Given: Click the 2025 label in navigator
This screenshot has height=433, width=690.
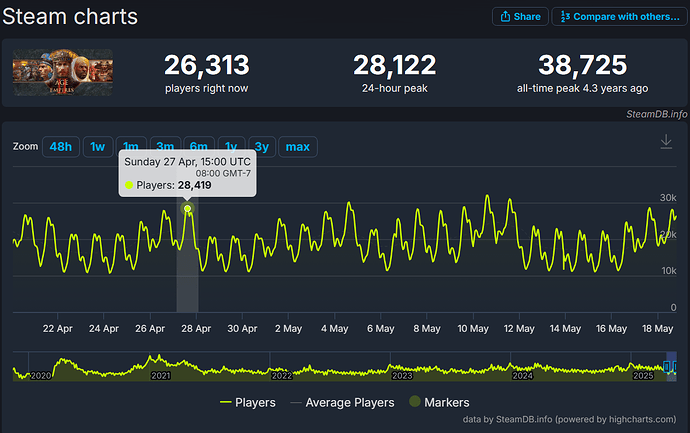Looking at the screenshot, I should pos(643,375).
